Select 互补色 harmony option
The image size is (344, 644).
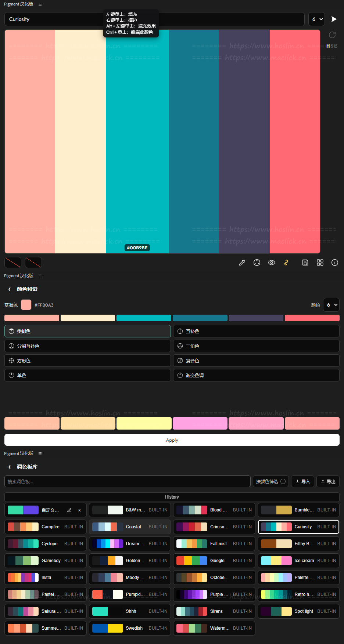(x=256, y=331)
